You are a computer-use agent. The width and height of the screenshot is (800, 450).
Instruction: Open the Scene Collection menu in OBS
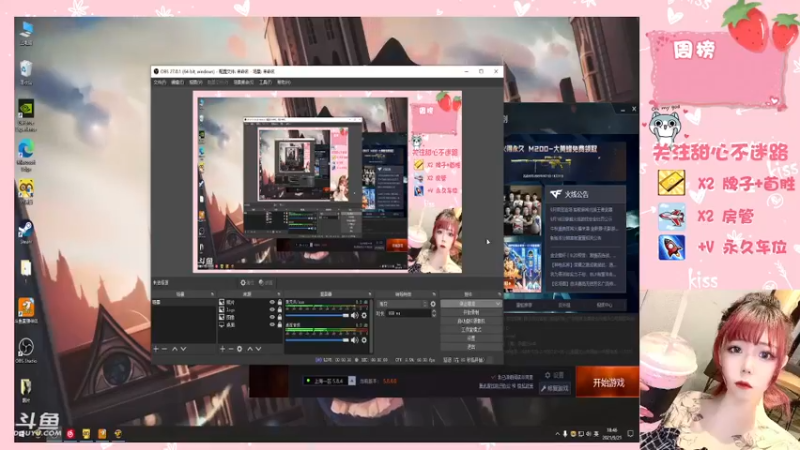coord(243,82)
